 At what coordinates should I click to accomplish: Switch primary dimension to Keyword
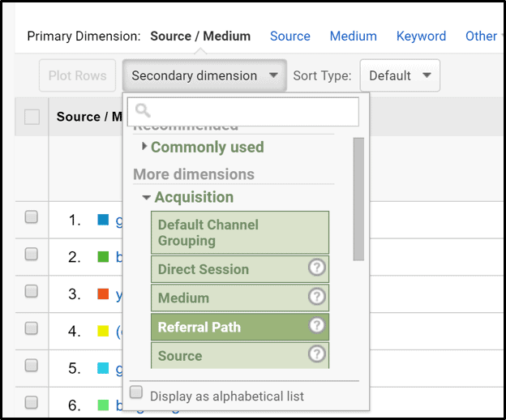421,36
